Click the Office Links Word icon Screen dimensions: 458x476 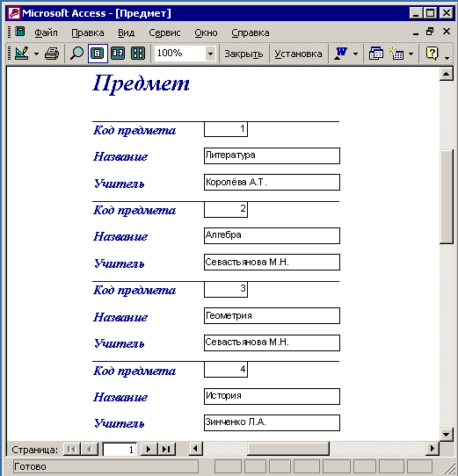click(x=341, y=54)
